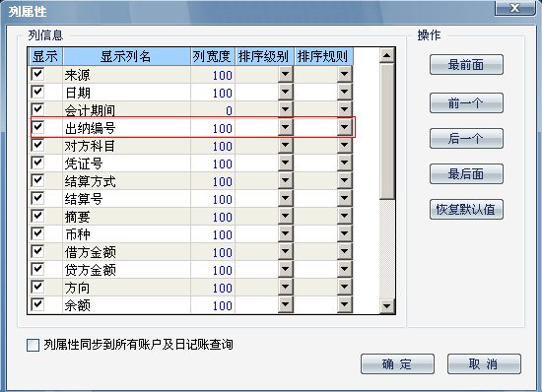Select the 币种 column name cell
The width and height of the screenshot is (542, 392).
click(x=126, y=234)
